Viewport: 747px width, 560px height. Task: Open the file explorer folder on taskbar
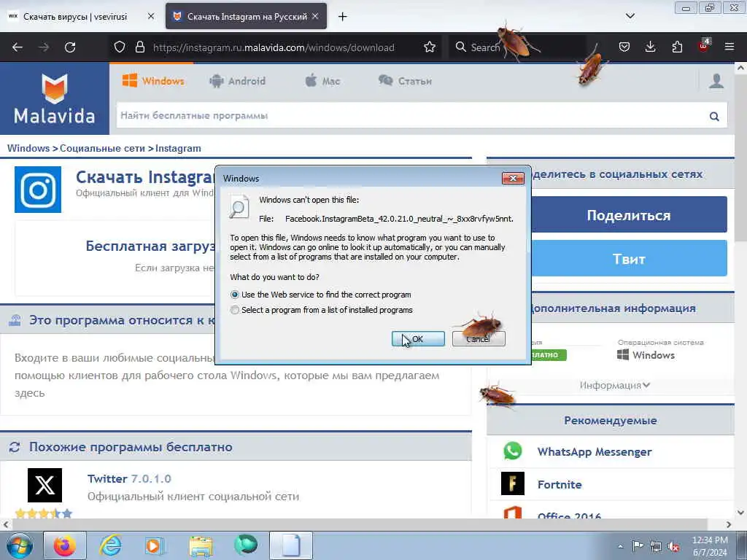tap(201, 545)
